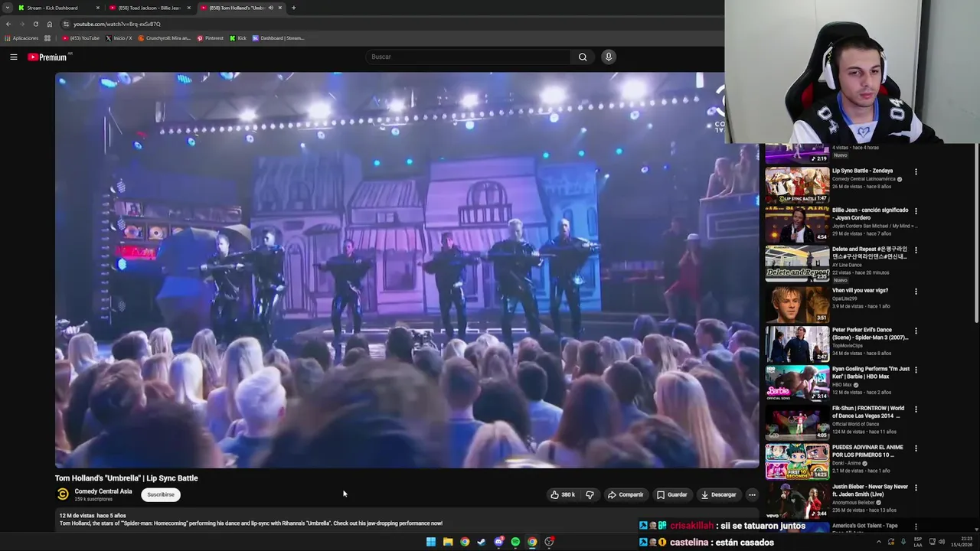This screenshot has height=551, width=980.
Task: Open Comedy Central Asia channel avatar
Action: [63, 494]
